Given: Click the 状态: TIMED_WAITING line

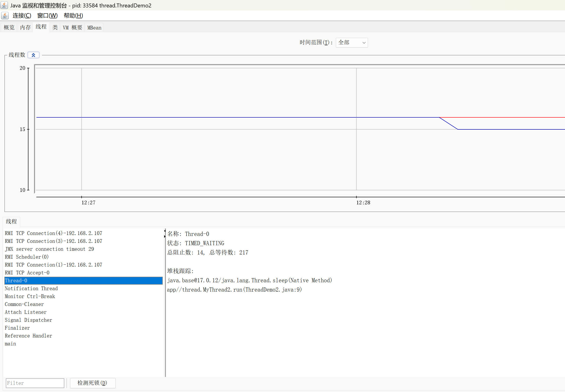Looking at the screenshot, I should [x=196, y=243].
